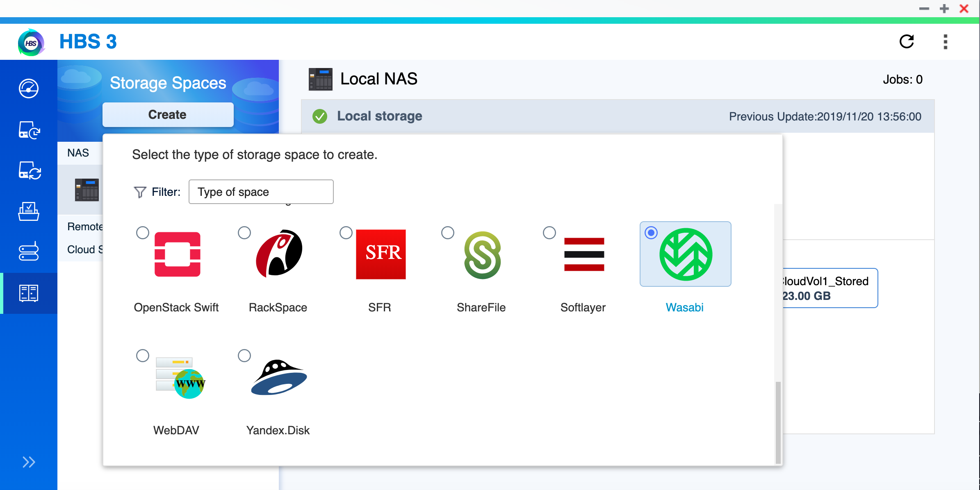Click the refresh icon in header
980x490 pixels.
click(907, 41)
